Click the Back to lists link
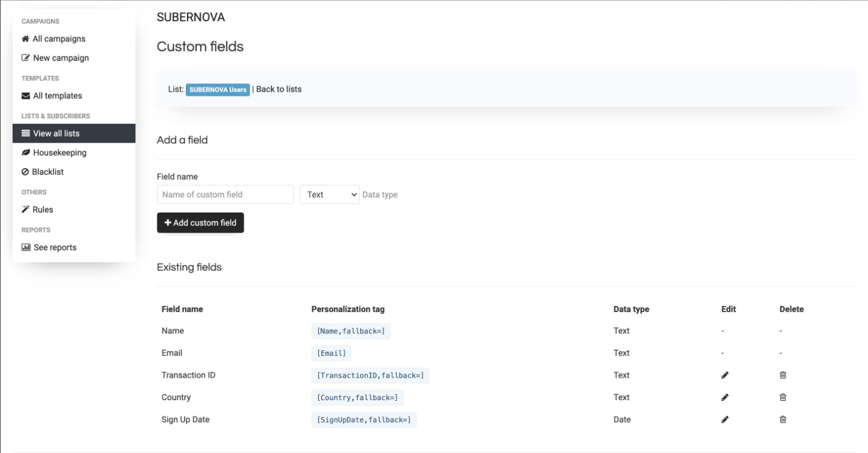This screenshot has width=868, height=453. click(x=279, y=89)
